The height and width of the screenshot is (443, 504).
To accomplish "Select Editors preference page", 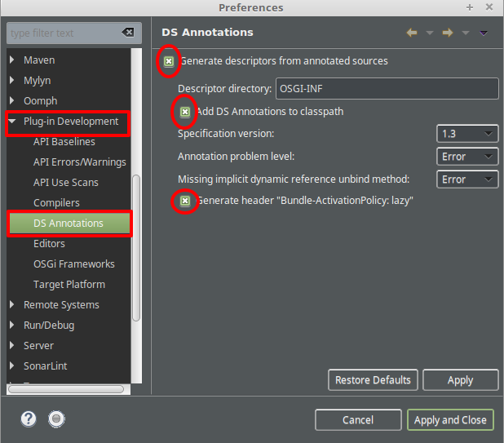I will coord(49,244).
